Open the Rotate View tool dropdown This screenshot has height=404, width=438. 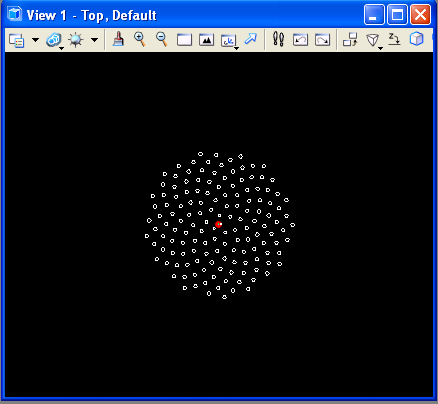point(229,41)
